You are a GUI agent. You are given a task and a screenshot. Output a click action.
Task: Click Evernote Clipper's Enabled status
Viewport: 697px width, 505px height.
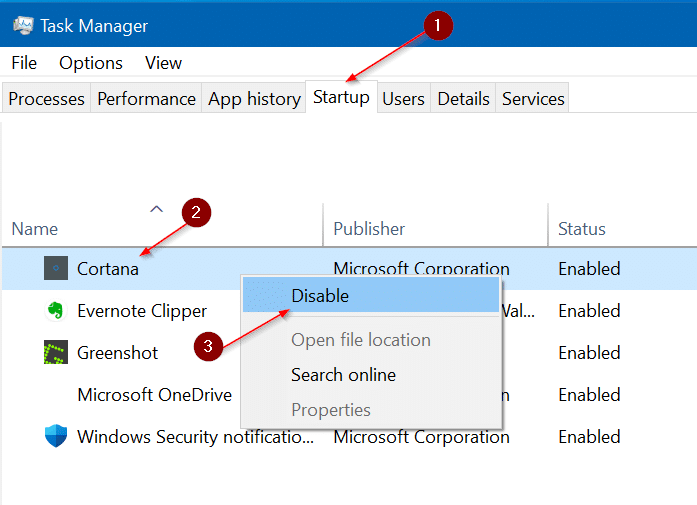(x=589, y=311)
